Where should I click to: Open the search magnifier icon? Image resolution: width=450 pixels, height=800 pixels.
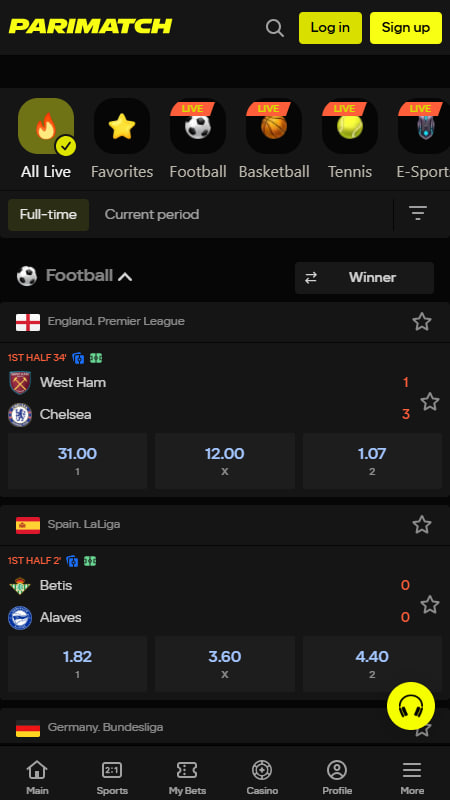274,28
